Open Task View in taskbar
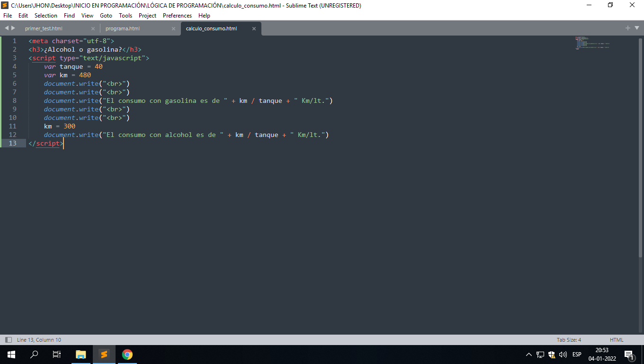 57,354
